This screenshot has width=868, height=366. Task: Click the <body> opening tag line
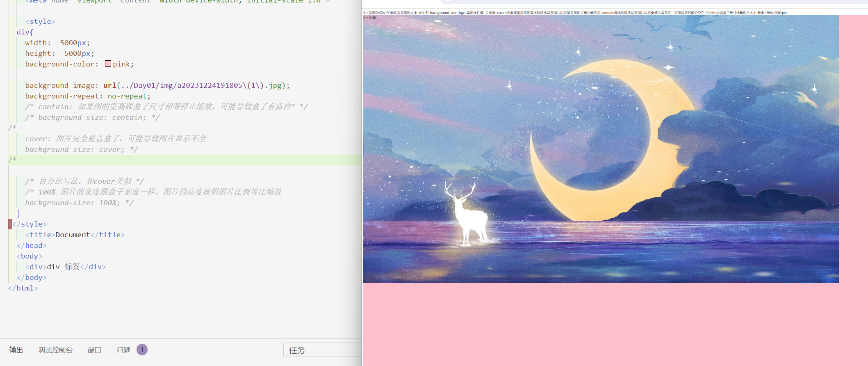(x=30, y=256)
